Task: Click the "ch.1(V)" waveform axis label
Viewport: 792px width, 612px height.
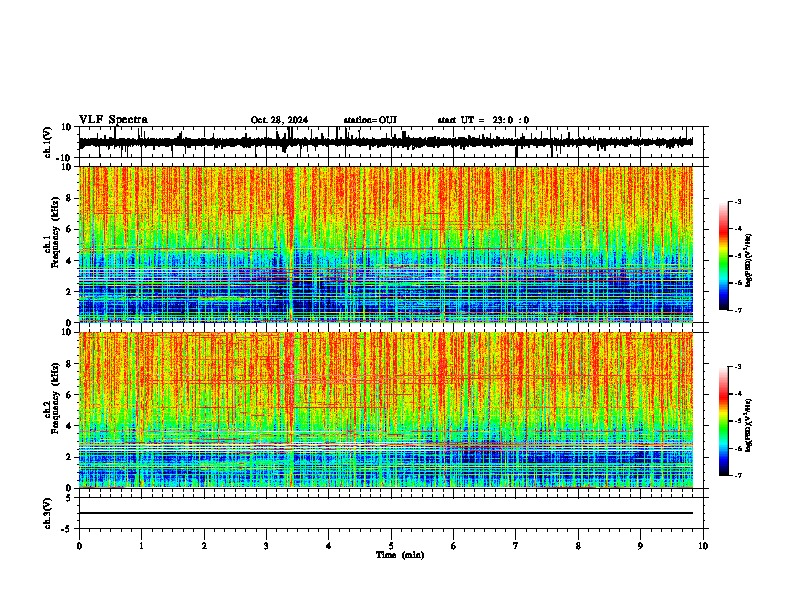Action: click(48, 142)
